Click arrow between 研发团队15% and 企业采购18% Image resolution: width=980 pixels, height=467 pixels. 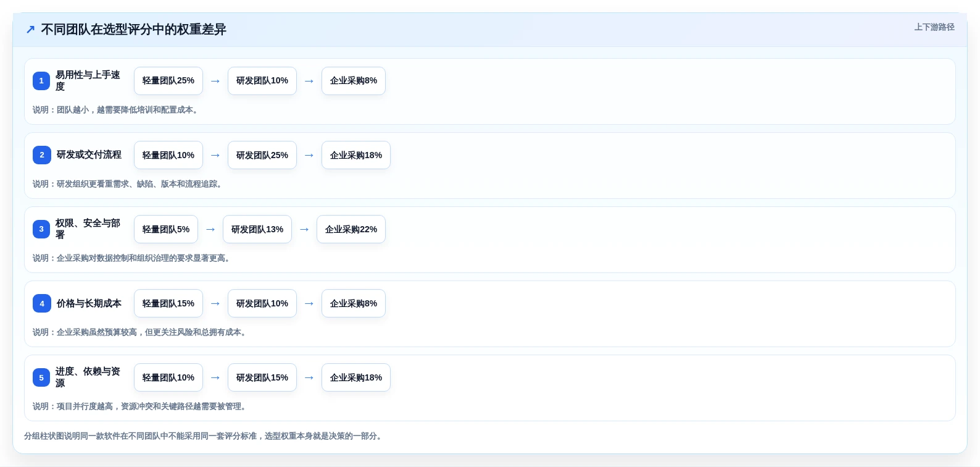[309, 377]
